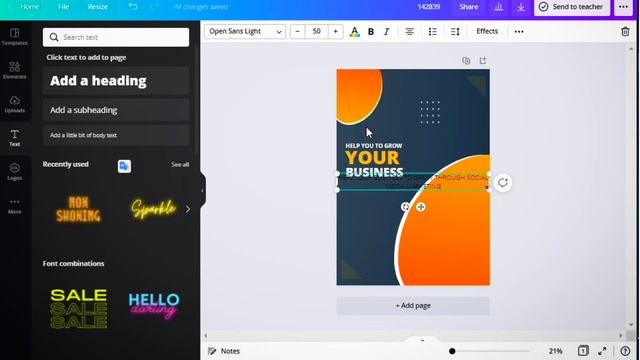The image size is (640, 360).
Task: Open the Logos sidebar tab
Action: (15, 172)
